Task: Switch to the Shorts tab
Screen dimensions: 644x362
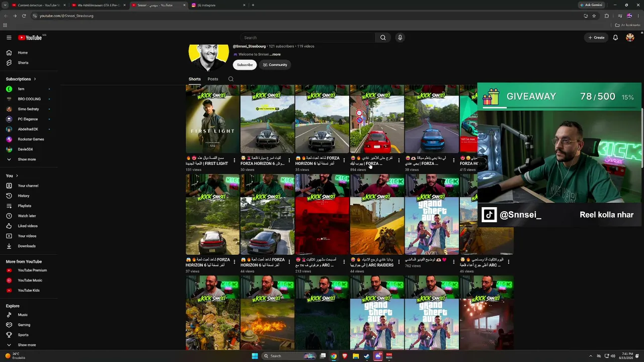Action: pos(195,79)
